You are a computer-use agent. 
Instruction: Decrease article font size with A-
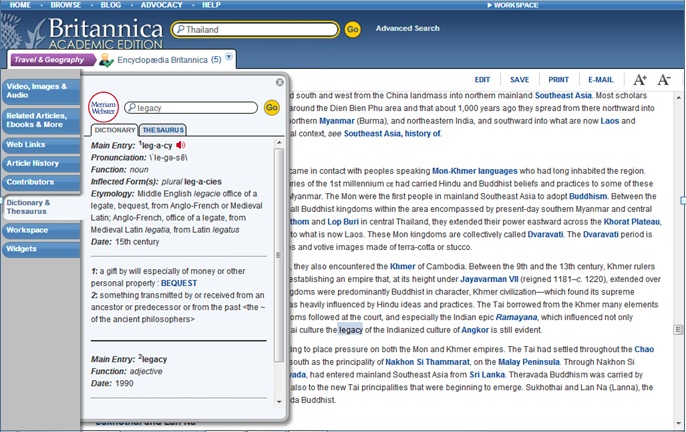664,80
